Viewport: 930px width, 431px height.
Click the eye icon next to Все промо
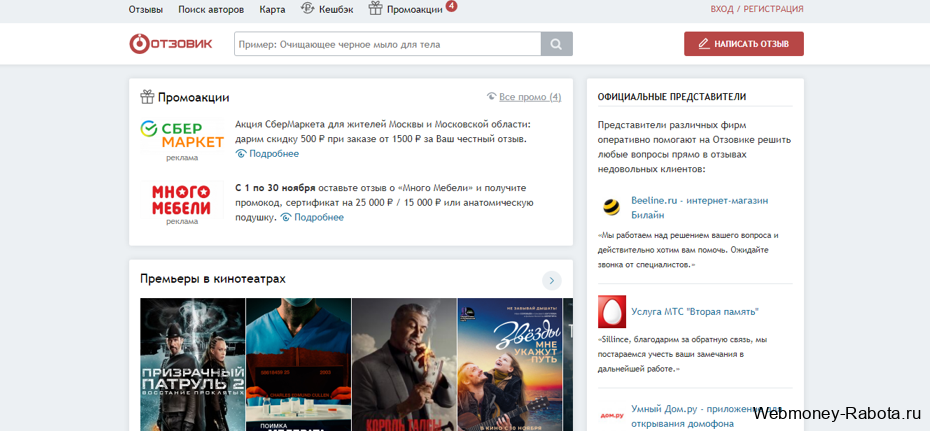click(x=491, y=97)
